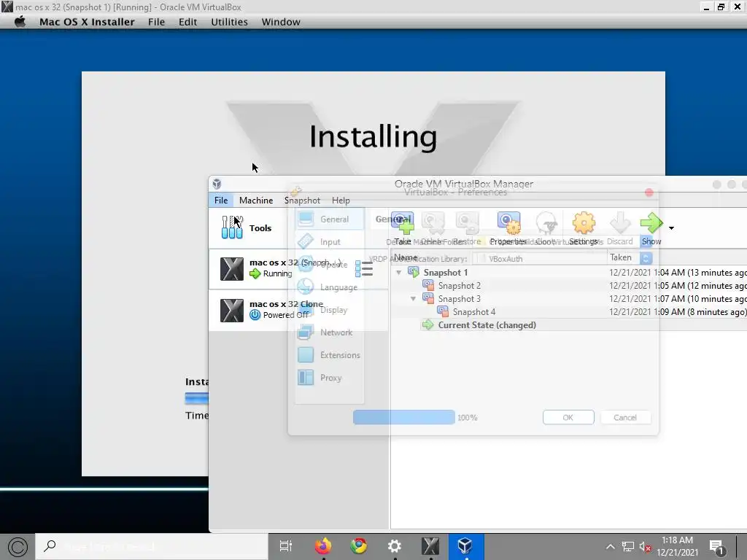747x560 pixels.
Task: Click the Windows Cortana circle button
Action: click(18, 547)
